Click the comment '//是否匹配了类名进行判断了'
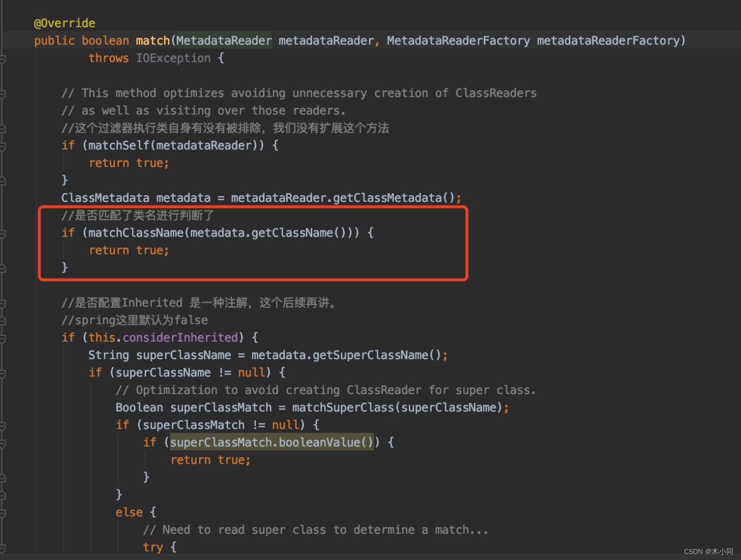This screenshot has width=741, height=560. tap(138, 215)
